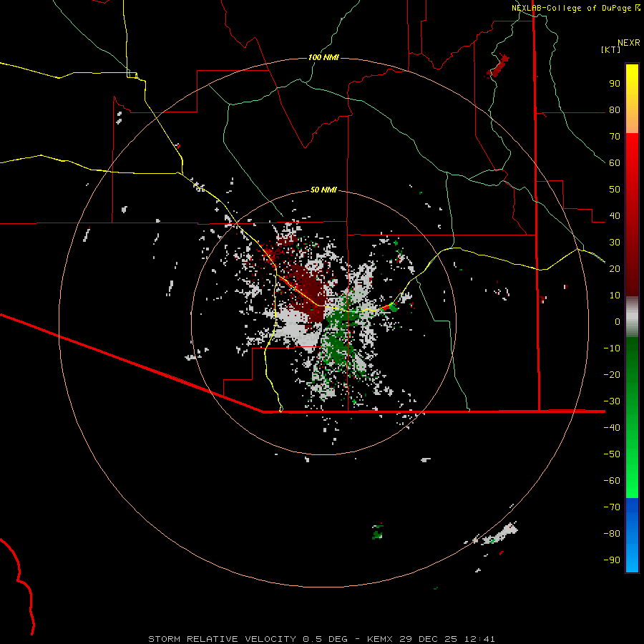Select the 20 value on velocity scale

(x=615, y=268)
